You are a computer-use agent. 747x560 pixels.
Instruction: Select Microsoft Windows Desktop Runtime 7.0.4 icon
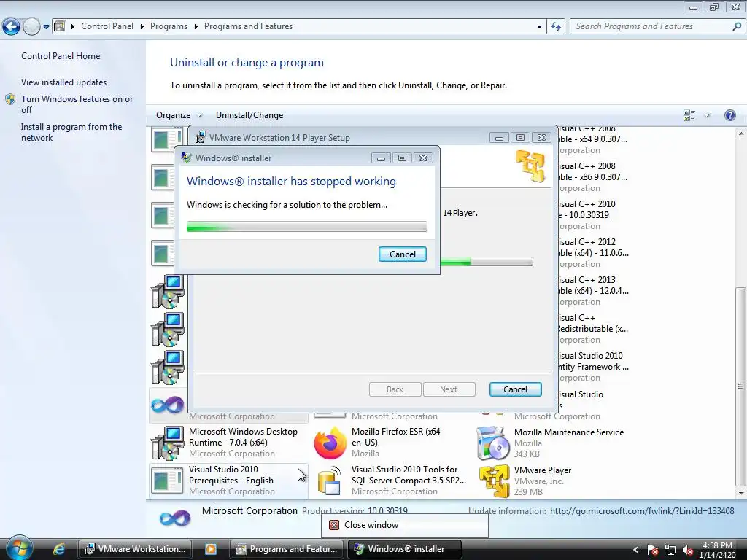(x=168, y=443)
